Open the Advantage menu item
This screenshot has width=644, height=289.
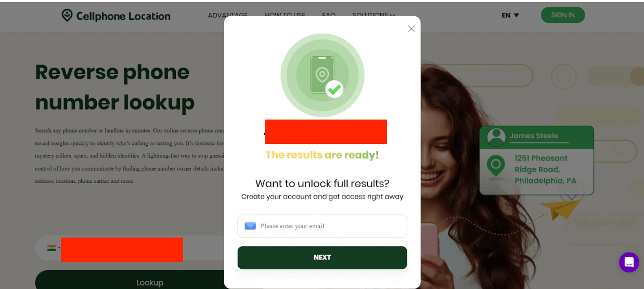pyautogui.click(x=228, y=15)
